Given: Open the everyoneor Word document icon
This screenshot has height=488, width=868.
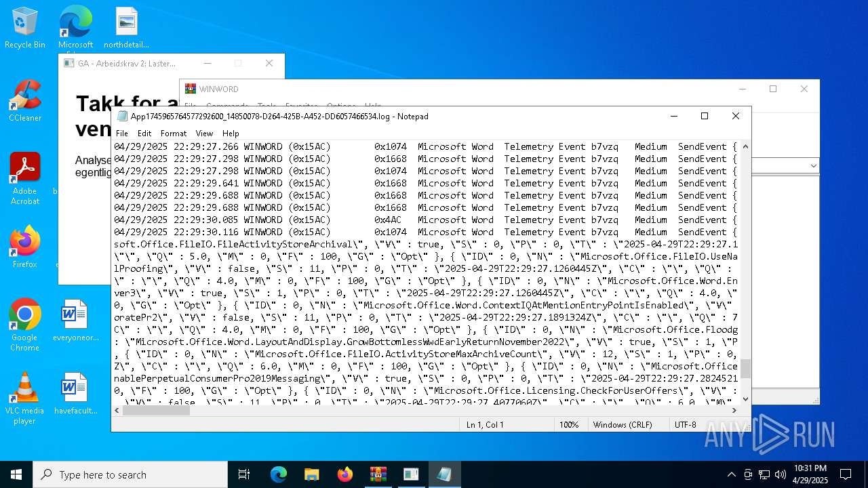Looking at the screenshot, I should tap(75, 321).
